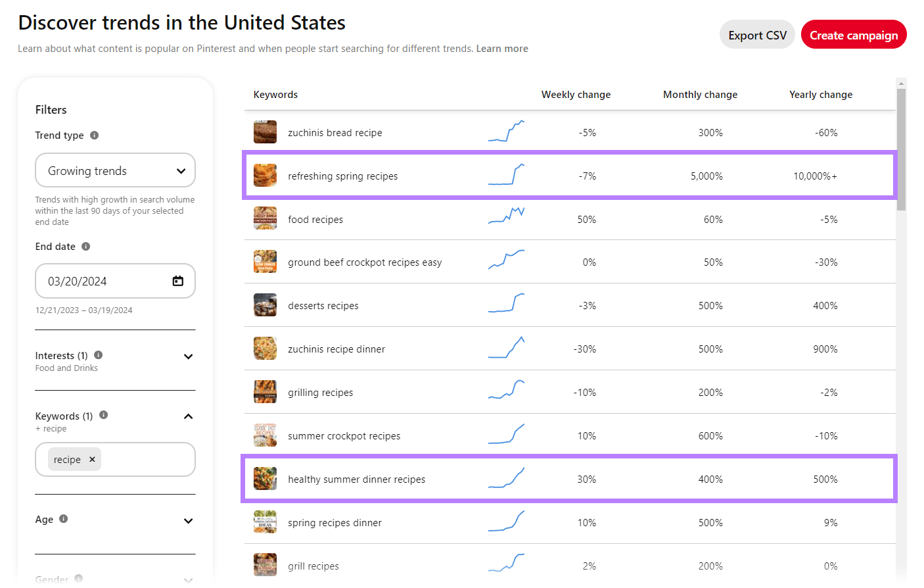Expand the Interests filter section
Screen dimensions: 924x588
(x=189, y=355)
